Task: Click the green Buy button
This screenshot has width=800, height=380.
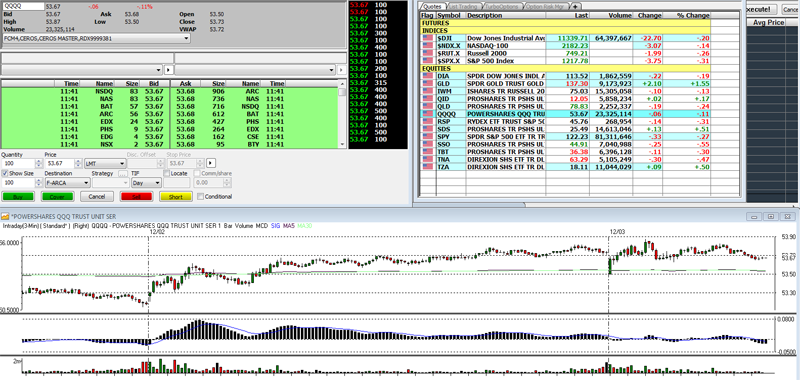Action: coord(18,196)
